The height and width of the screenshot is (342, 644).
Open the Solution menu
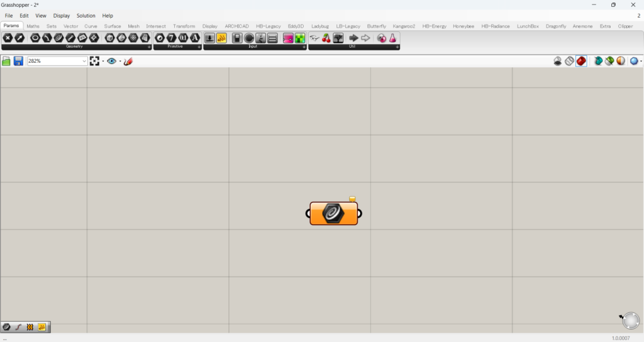[86, 16]
